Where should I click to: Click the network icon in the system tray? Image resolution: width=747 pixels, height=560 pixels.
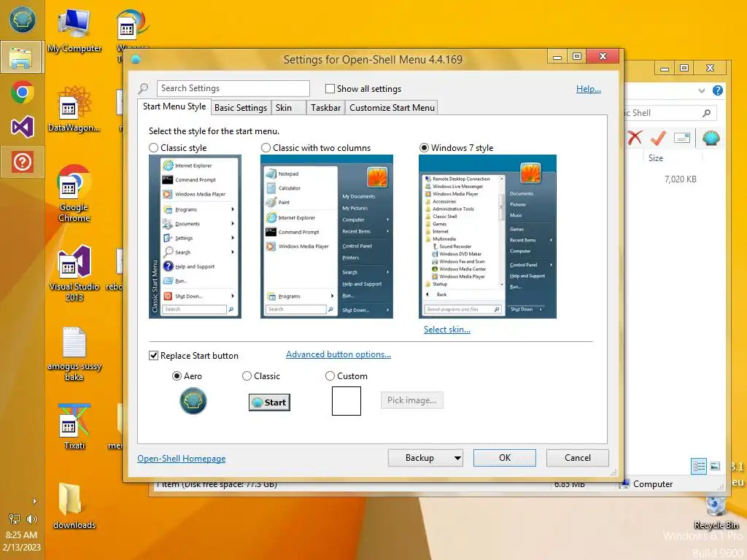pos(15,519)
